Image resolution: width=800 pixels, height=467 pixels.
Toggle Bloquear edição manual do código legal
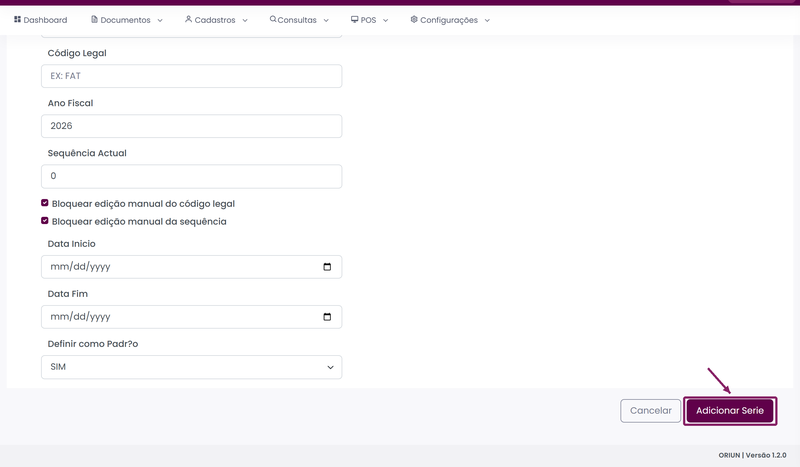click(x=45, y=203)
